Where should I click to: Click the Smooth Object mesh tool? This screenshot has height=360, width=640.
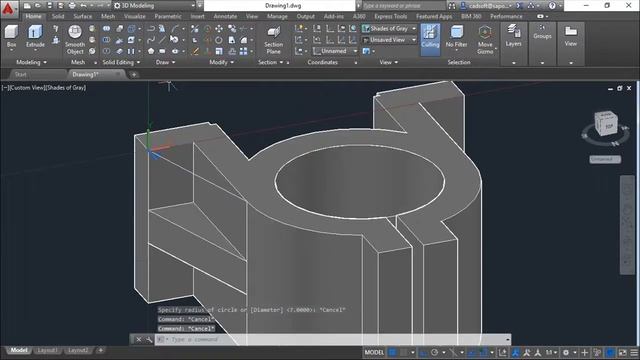coord(75,40)
